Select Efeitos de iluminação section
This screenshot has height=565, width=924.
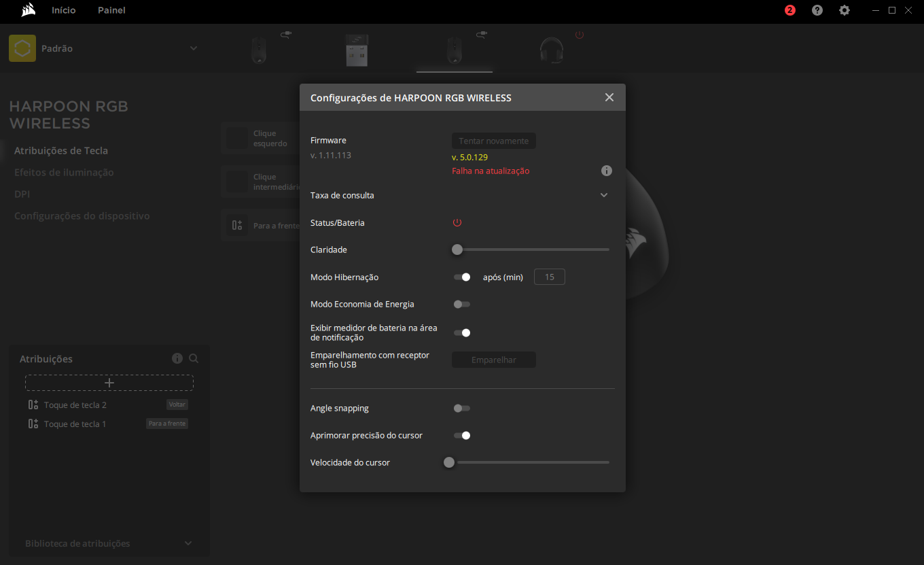pyautogui.click(x=64, y=173)
